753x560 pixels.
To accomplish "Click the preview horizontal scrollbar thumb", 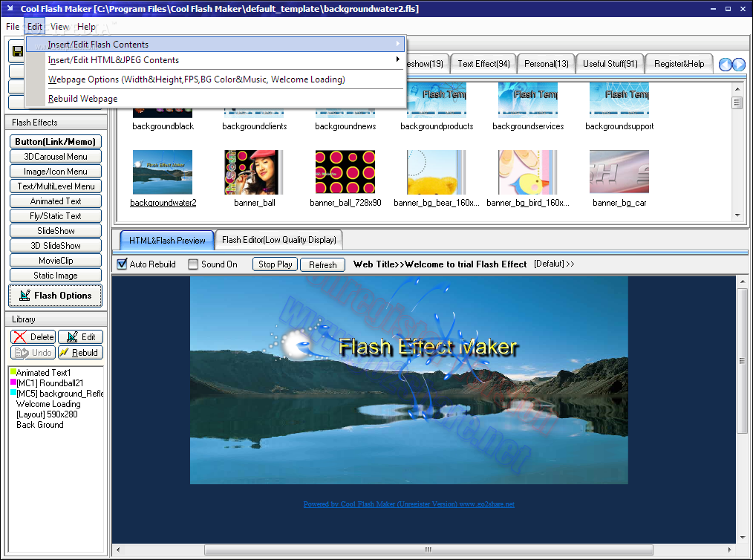I will coord(428,550).
